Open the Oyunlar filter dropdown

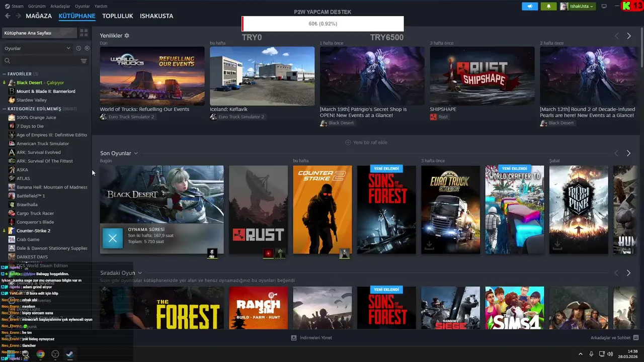(37, 48)
